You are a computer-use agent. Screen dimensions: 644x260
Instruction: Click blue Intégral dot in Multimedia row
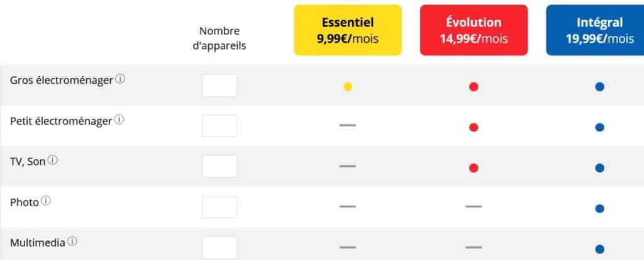click(x=599, y=249)
